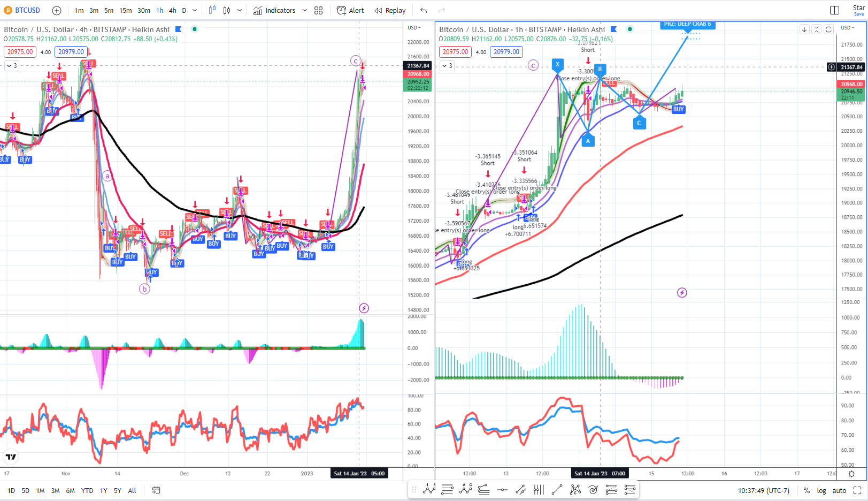Open the chart layout selector icon
Screen dimensions: 868x501
coord(835,10)
